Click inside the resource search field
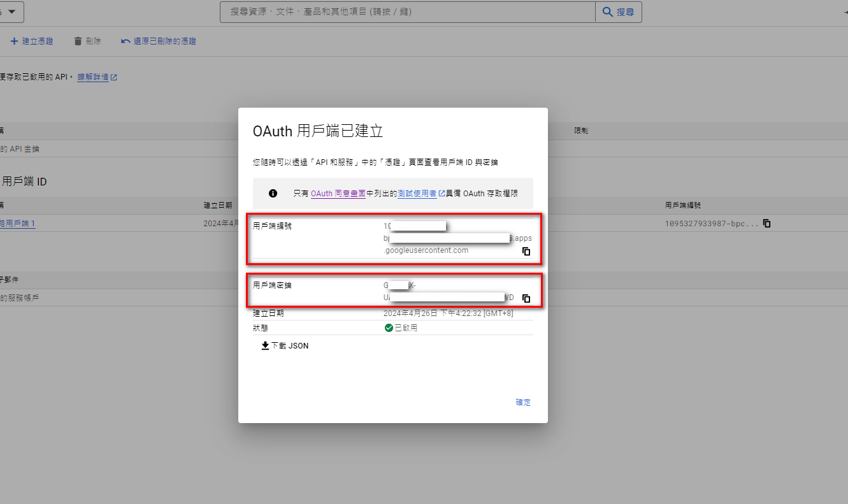 tap(408, 11)
